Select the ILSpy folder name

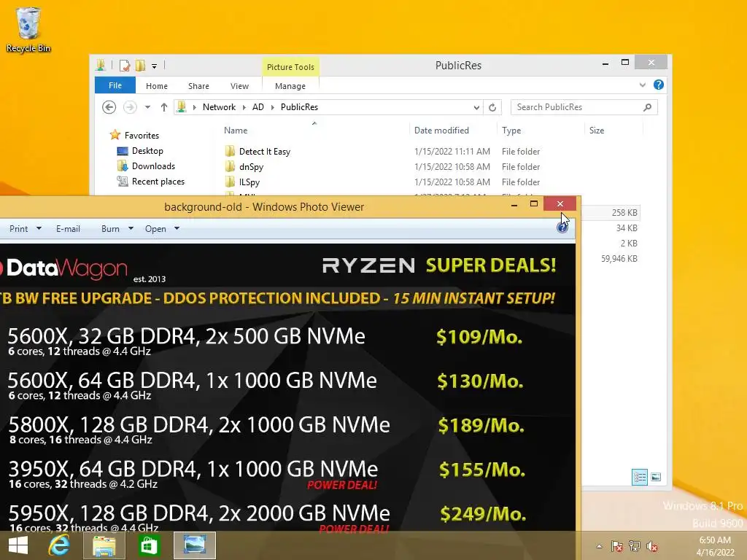point(249,182)
